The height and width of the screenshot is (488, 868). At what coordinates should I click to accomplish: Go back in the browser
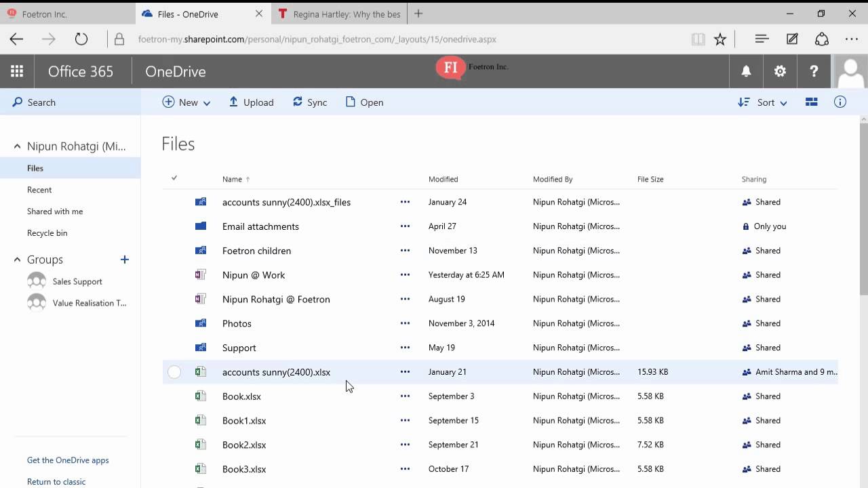point(17,39)
